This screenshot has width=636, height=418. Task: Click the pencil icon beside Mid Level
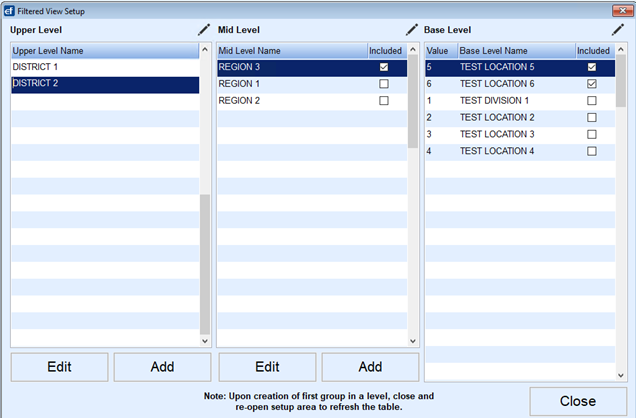(x=412, y=30)
